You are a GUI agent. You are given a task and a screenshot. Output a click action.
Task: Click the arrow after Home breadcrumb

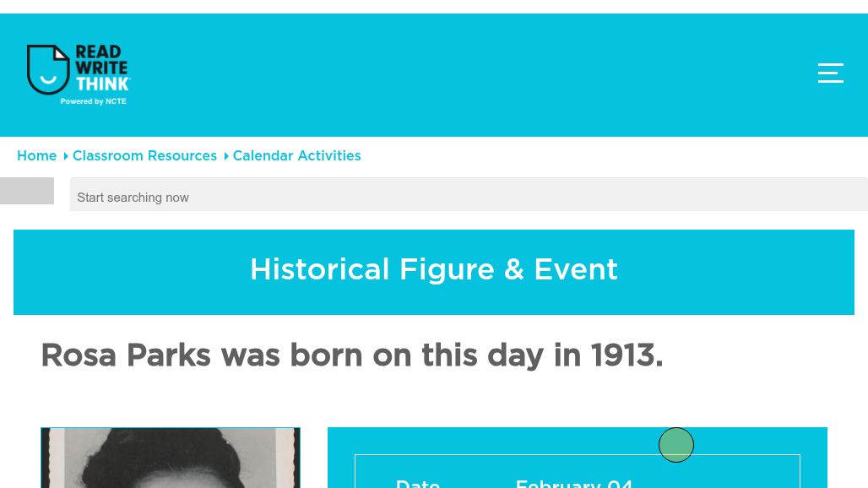click(66, 156)
